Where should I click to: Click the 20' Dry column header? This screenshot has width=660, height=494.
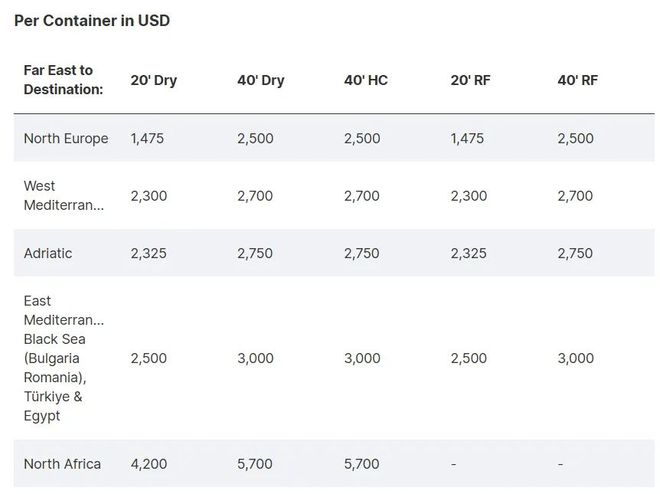pos(153,80)
